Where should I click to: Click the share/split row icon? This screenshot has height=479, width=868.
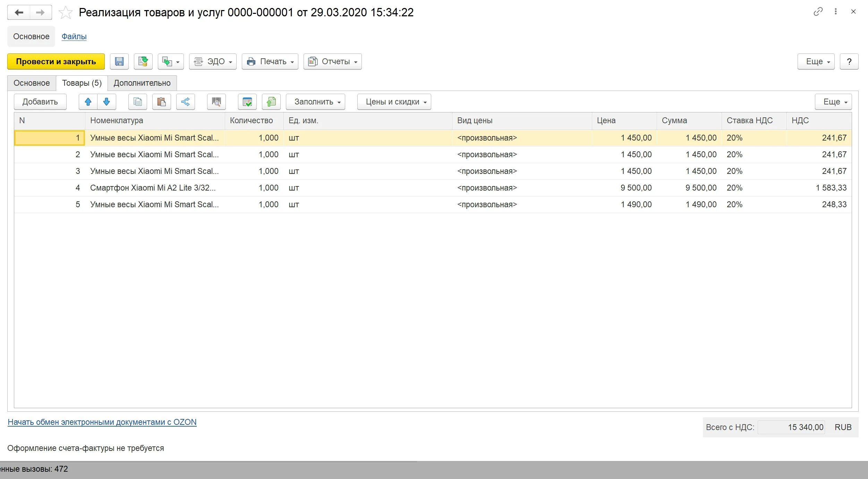point(186,102)
